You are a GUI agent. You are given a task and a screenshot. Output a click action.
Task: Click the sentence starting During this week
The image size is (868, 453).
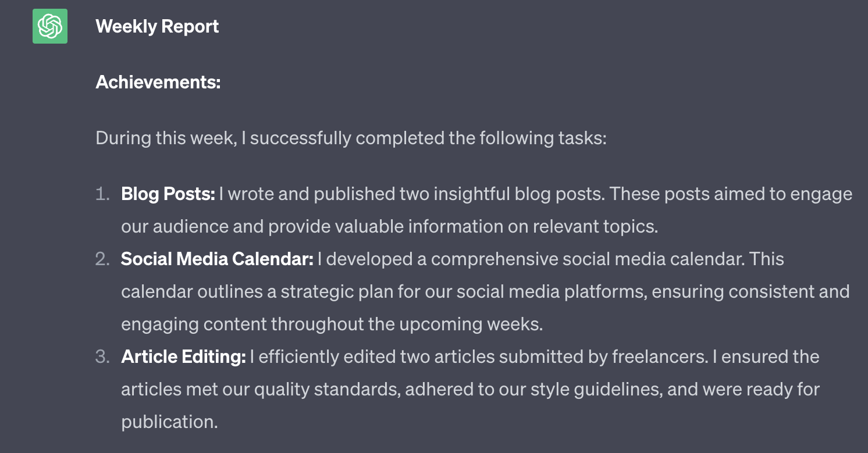[351, 138]
